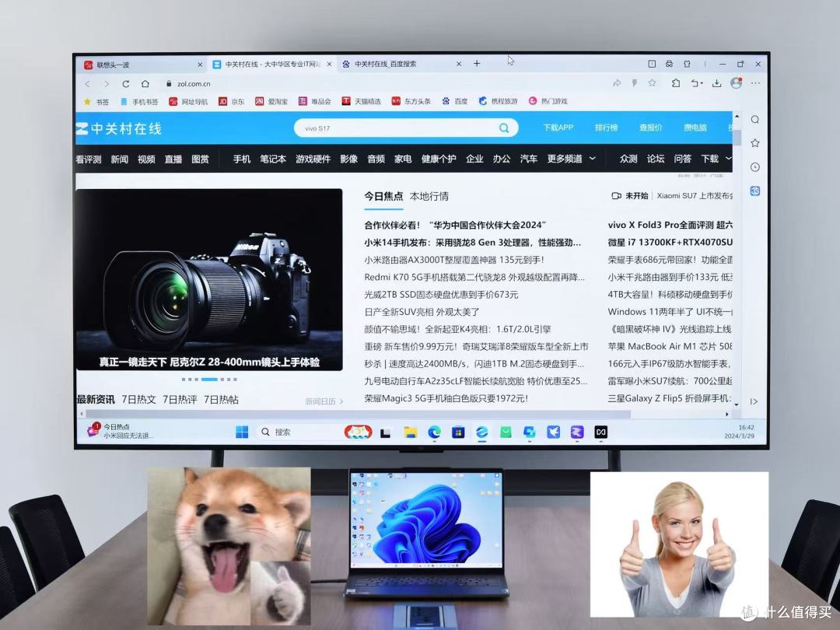Go to browser home page icon

click(x=145, y=83)
